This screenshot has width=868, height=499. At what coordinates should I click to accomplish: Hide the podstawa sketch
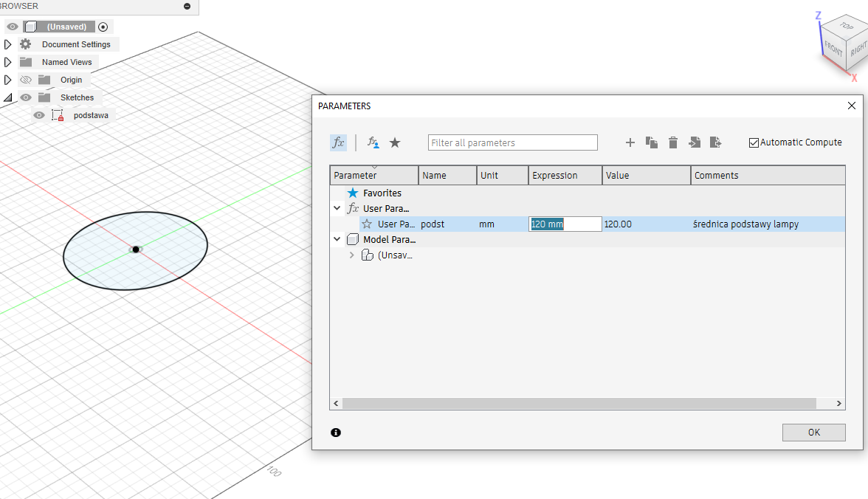[38, 115]
